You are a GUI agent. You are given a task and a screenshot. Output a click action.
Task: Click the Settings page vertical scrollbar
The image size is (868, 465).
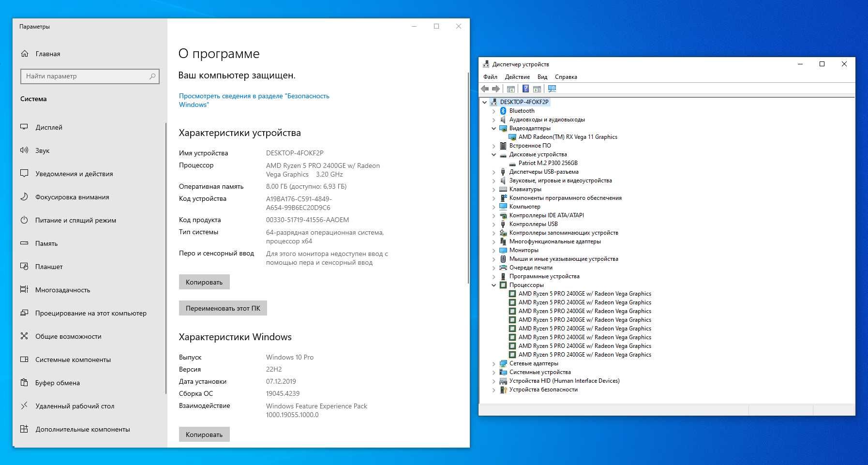click(468, 179)
